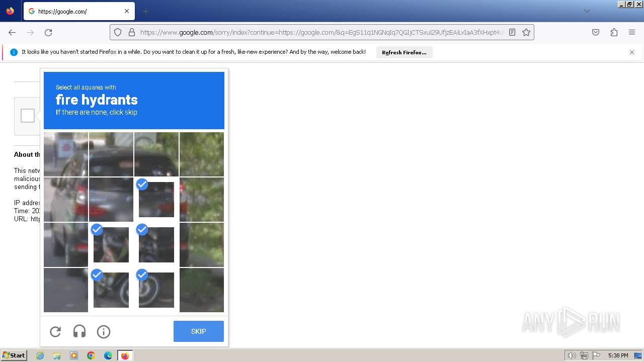The height and width of the screenshot is (362, 644).
Task: Dismiss the Firefox refresh notification bar
Action: 632,52
